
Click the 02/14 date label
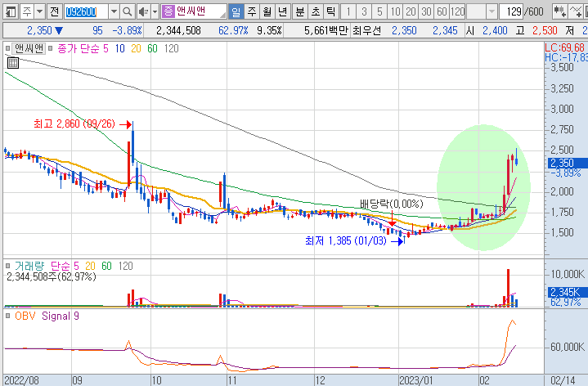563,380
